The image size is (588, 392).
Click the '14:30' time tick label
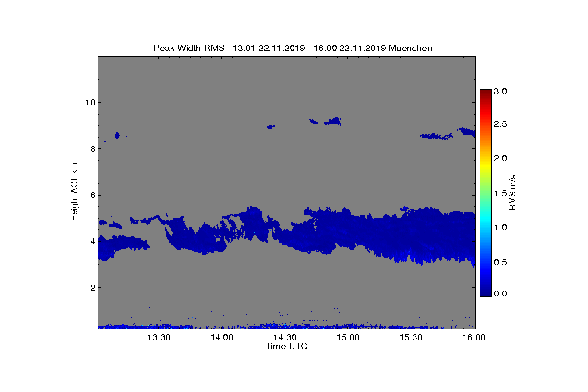[285, 338]
